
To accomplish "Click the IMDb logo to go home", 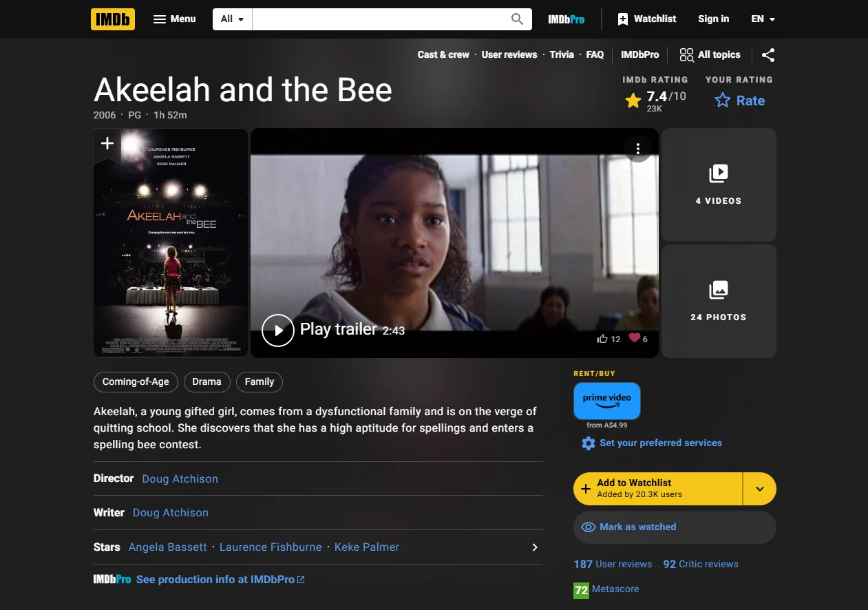I will pyautogui.click(x=112, y=19).
